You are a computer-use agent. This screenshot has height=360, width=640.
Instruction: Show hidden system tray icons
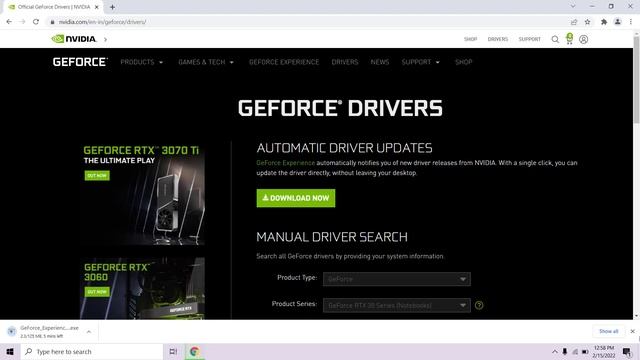point(555,351)
